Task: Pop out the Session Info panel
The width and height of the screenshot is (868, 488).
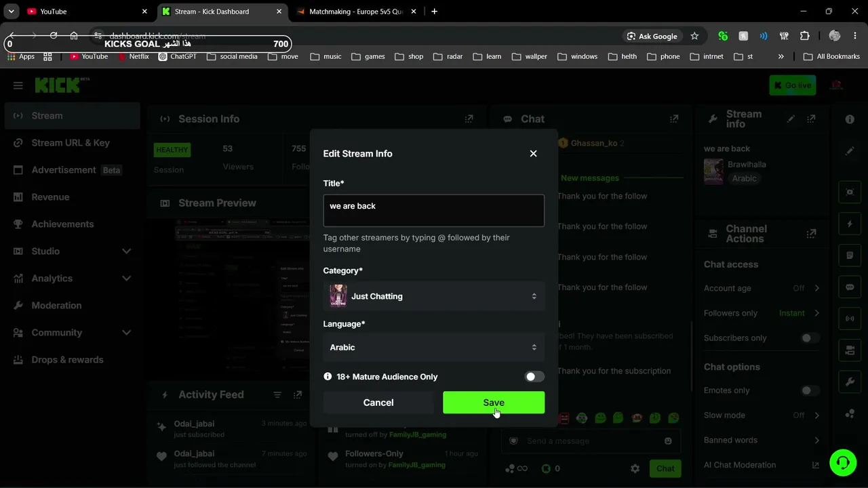Action: (469, 119)
